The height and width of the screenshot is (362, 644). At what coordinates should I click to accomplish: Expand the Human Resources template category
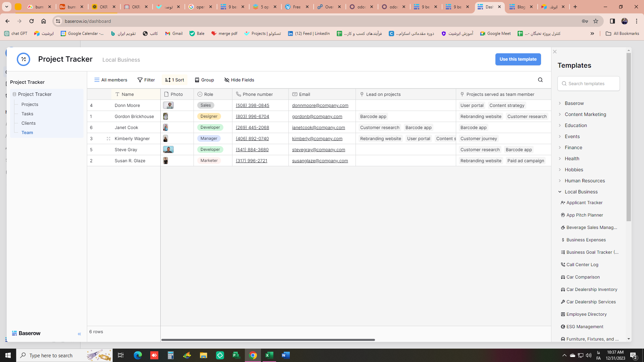pyautogui.click(x=584, y=181)
